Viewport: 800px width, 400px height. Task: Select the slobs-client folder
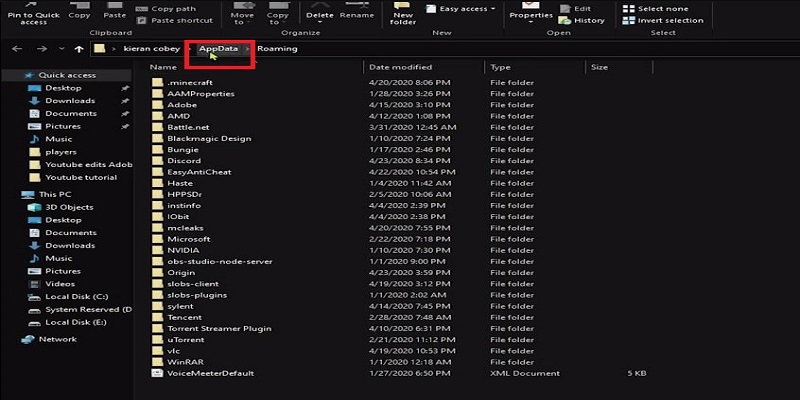point(193,284)
